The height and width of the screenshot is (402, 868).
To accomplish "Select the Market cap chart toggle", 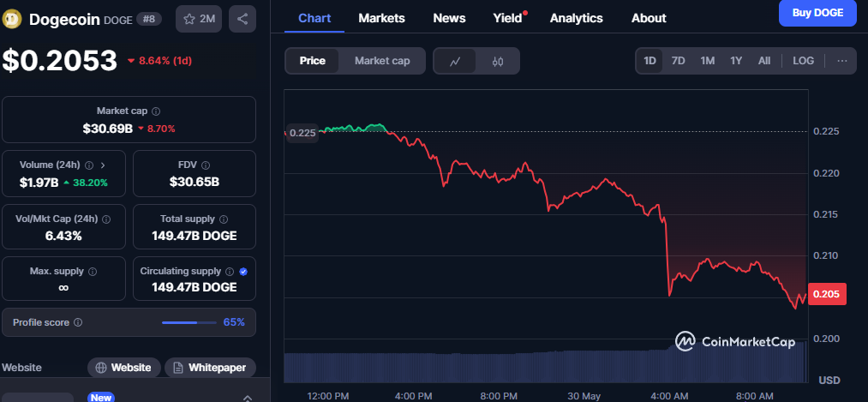I will [x=382, y=61].
